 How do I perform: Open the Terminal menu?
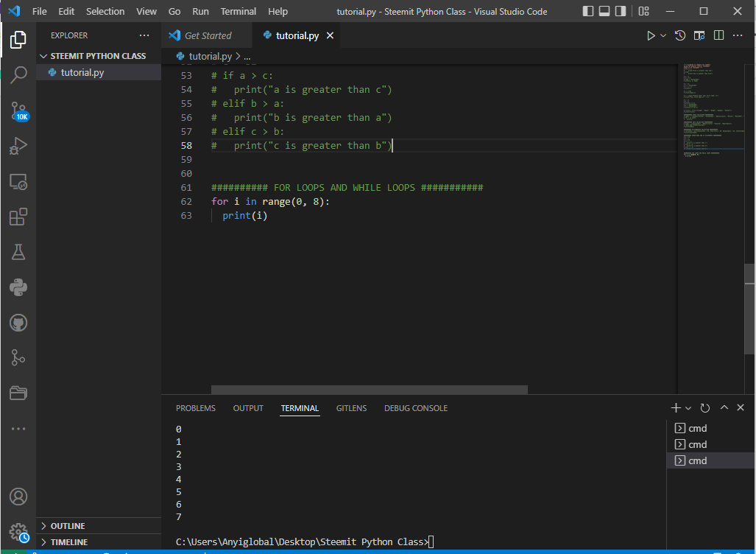coord(239,12)
